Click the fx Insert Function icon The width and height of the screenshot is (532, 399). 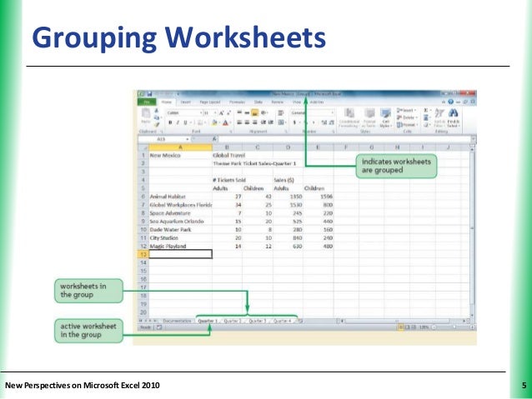coord(214,139)
